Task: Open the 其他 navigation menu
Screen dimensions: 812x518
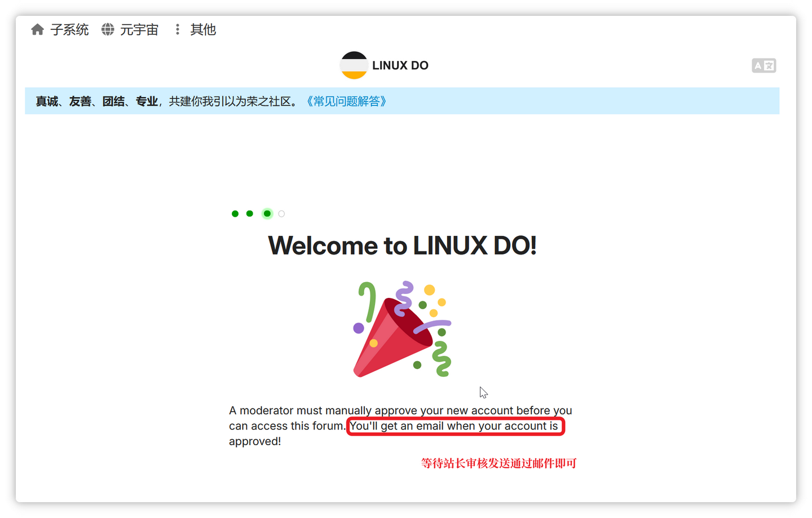Action: pos(202,29)
